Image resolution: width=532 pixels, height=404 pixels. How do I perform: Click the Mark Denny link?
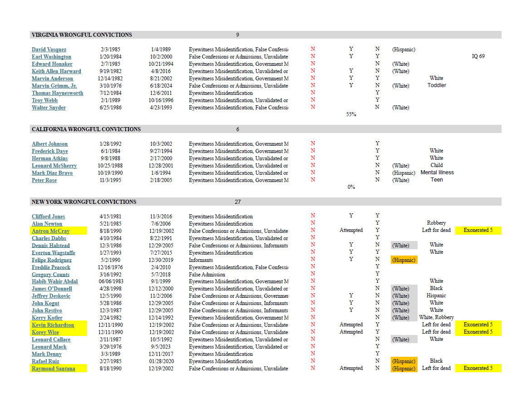click(x=47, y=354)
